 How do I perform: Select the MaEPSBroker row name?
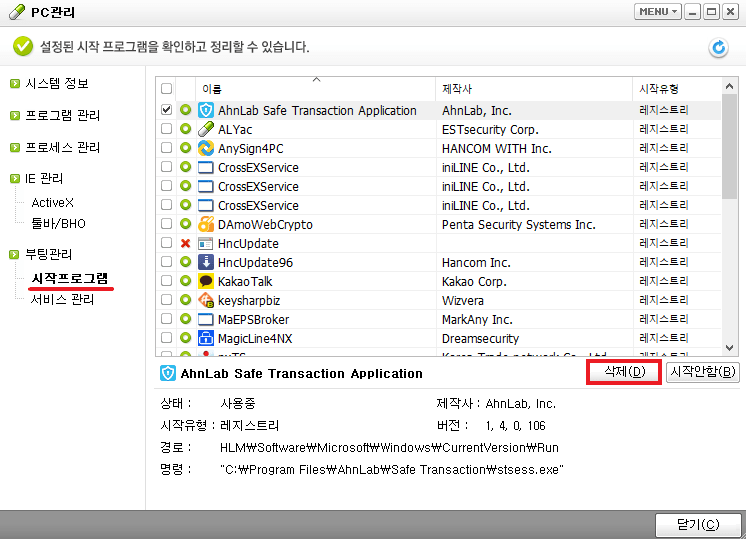click(254, 320)
